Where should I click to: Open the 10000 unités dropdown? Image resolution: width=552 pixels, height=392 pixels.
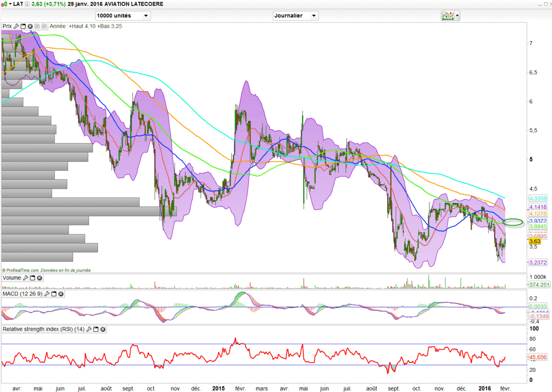pyautogui.click(x=123, y=16)
